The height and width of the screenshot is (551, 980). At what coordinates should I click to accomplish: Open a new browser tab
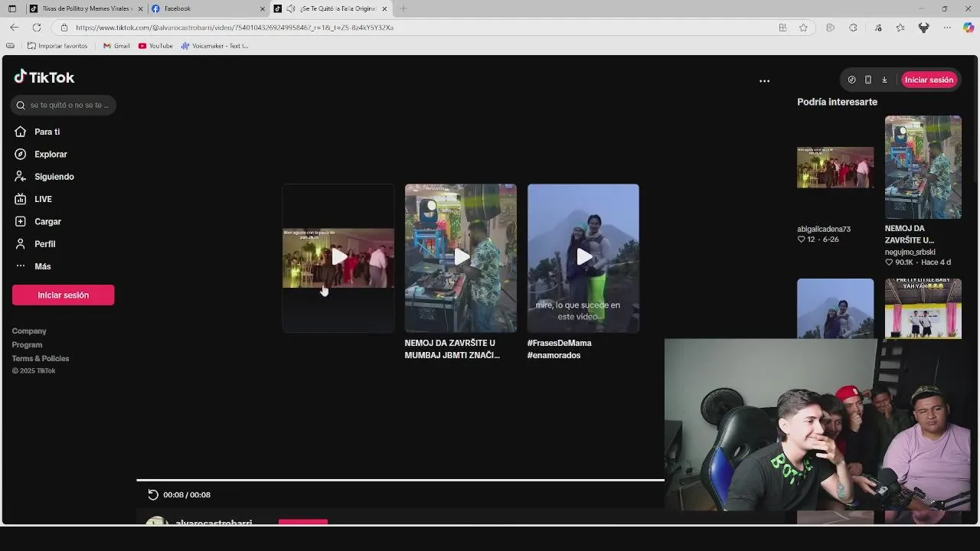[403, 8]
